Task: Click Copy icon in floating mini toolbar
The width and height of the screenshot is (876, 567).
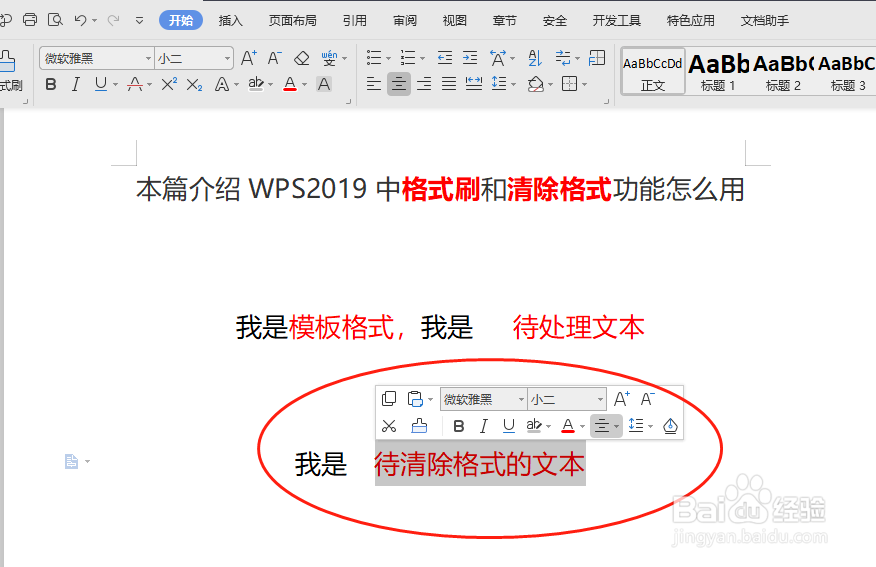Action: click(389, 399)
